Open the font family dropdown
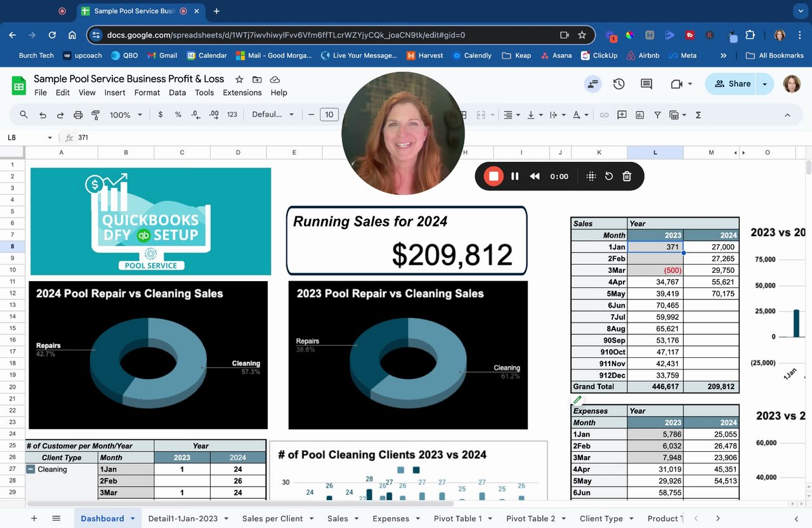Viewport: 812px width, 528px height. point(273,115)
